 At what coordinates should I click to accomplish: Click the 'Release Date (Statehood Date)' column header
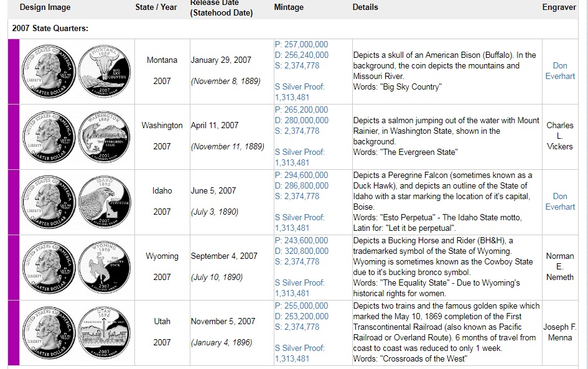222,7
